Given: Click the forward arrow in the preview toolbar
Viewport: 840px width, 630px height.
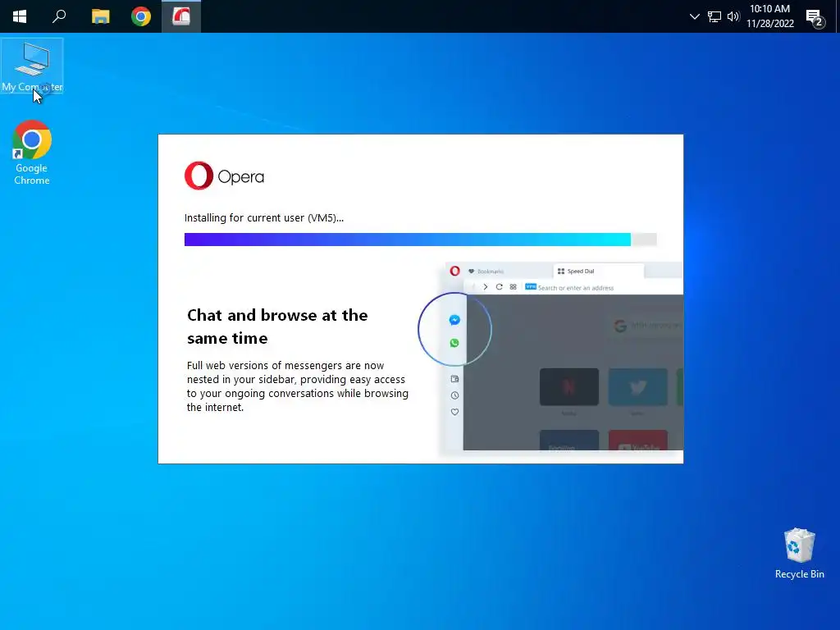Looking at the screenshot, I should (x=486, y=287).
